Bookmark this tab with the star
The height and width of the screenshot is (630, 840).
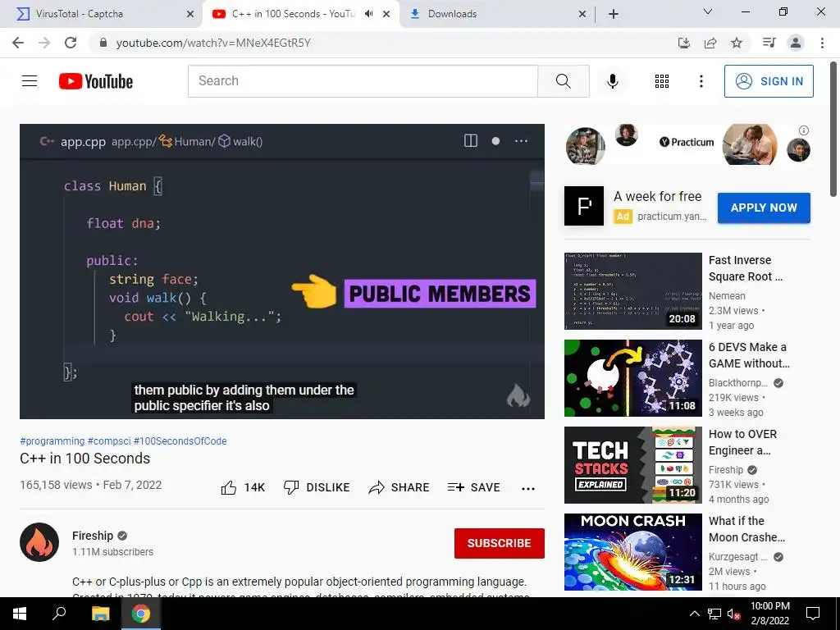737,43
